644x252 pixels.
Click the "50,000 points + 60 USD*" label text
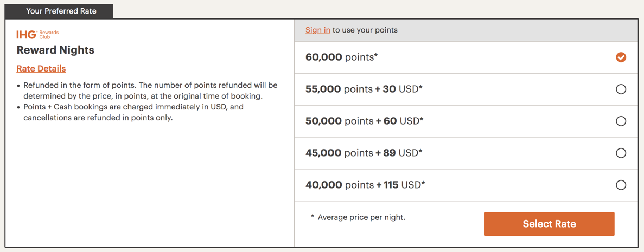point(364,121)
